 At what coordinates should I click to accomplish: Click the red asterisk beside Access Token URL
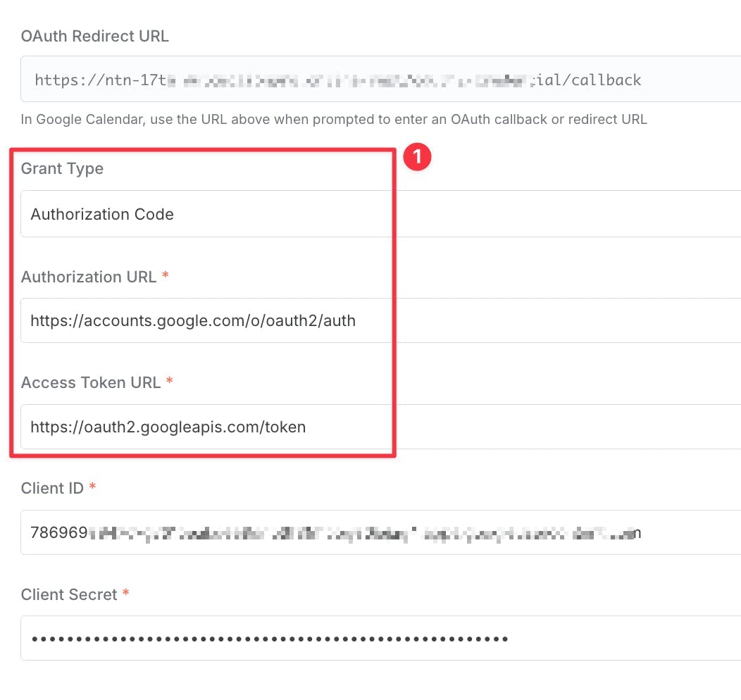tap(169, 381)
